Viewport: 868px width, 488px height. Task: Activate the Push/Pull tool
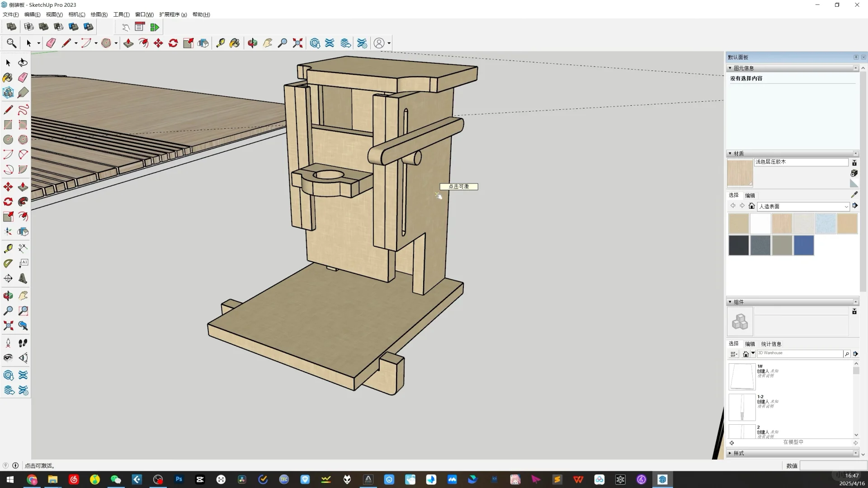(128, 43)
